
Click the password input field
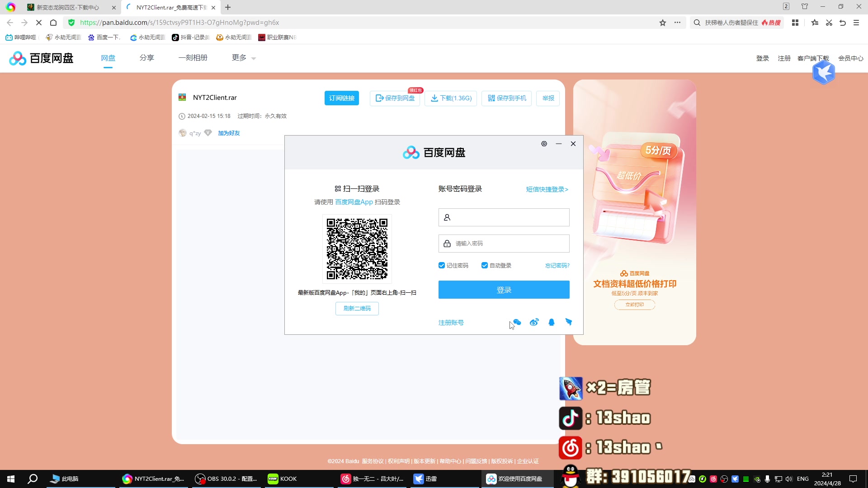504,244
